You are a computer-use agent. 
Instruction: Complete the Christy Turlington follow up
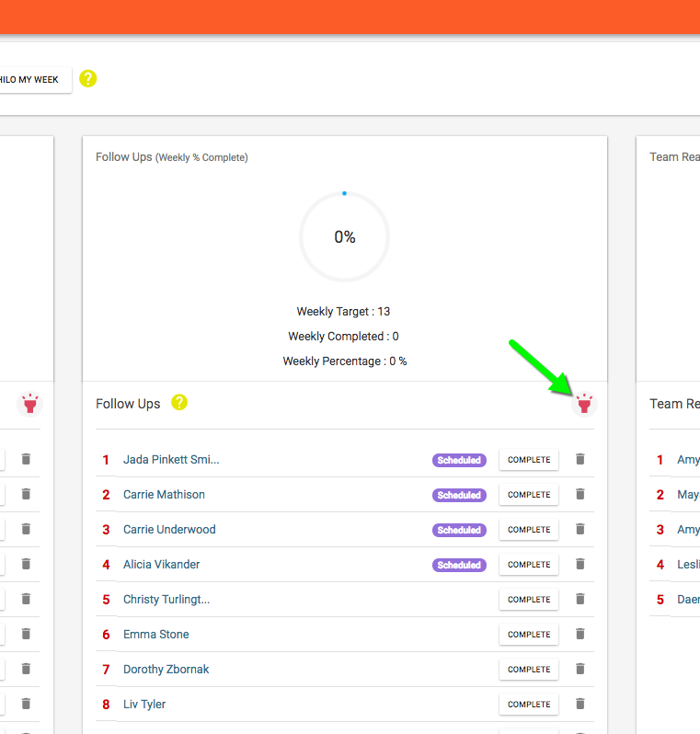click(x=529, y=600)
